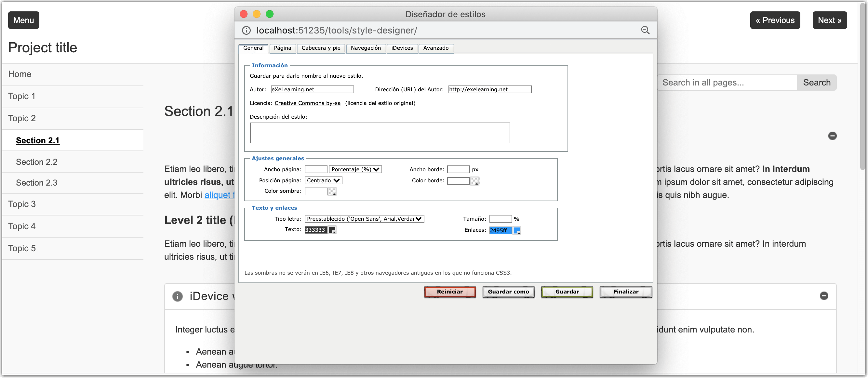Open the shadow color picker icon
Screen dimensions: 868x378
[332, 191]
